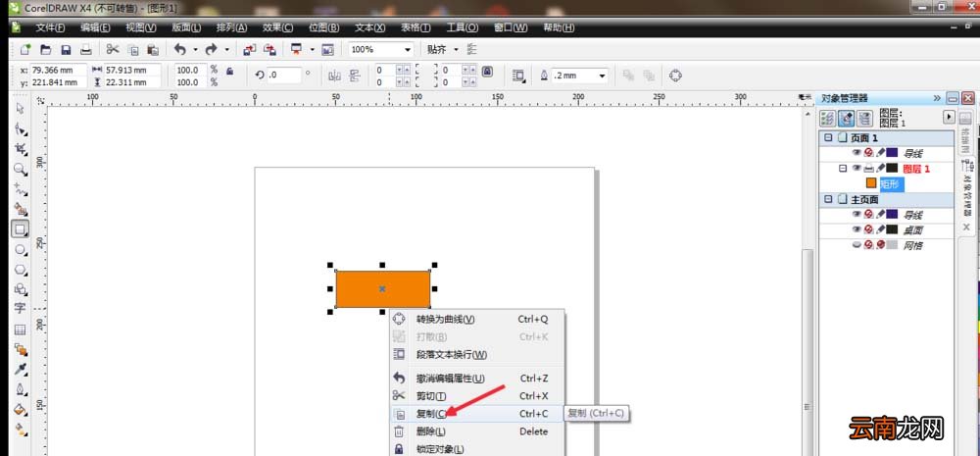The height and width of the screenshot is (456, 980).
Task: Click the orange rectangle on the canvas
Action: pos(382,289)
